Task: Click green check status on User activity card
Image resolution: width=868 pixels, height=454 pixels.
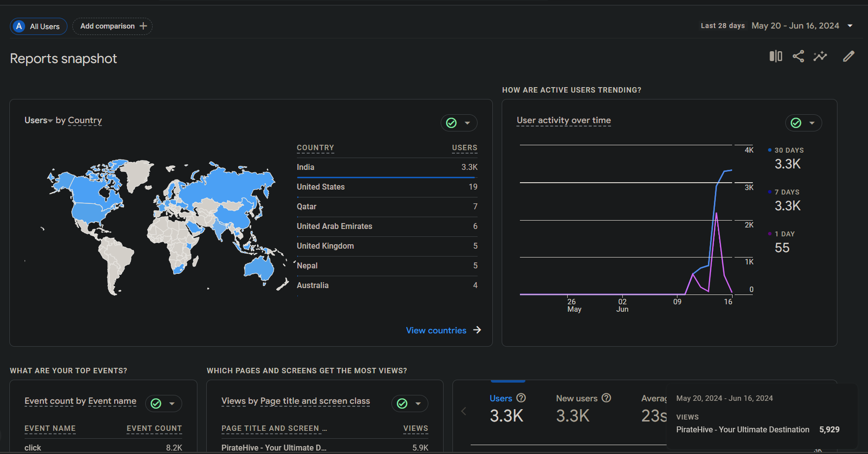Action: (x=796, y=123)
